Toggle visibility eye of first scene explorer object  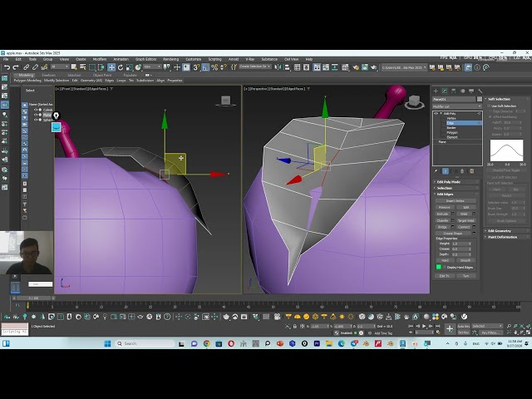tap(36, 110)
